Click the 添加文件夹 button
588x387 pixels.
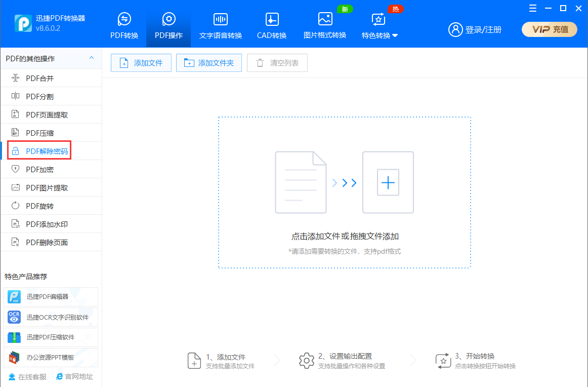(209, 63)
